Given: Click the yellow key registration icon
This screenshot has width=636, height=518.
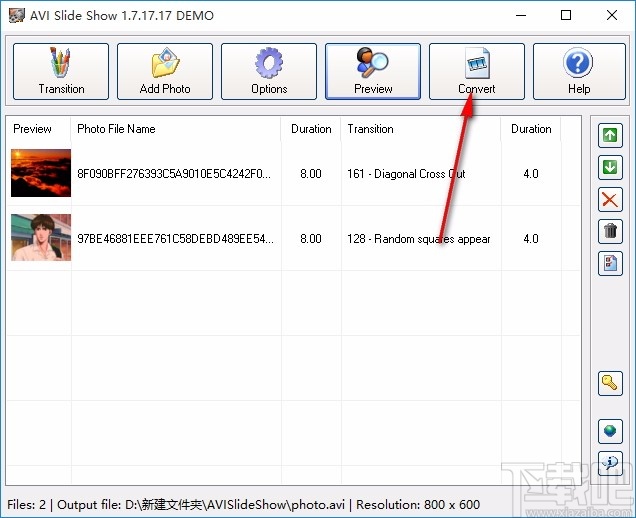Looking at the screenshot, I should point(610,383).
